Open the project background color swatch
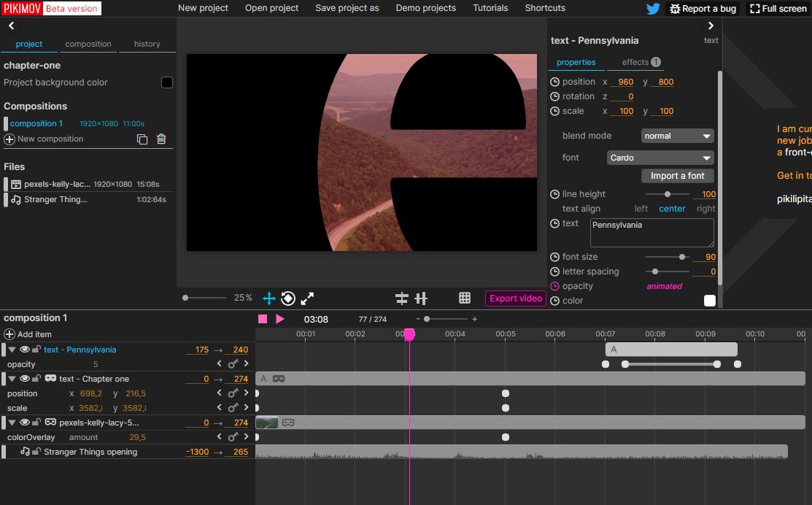 [167, 82]
